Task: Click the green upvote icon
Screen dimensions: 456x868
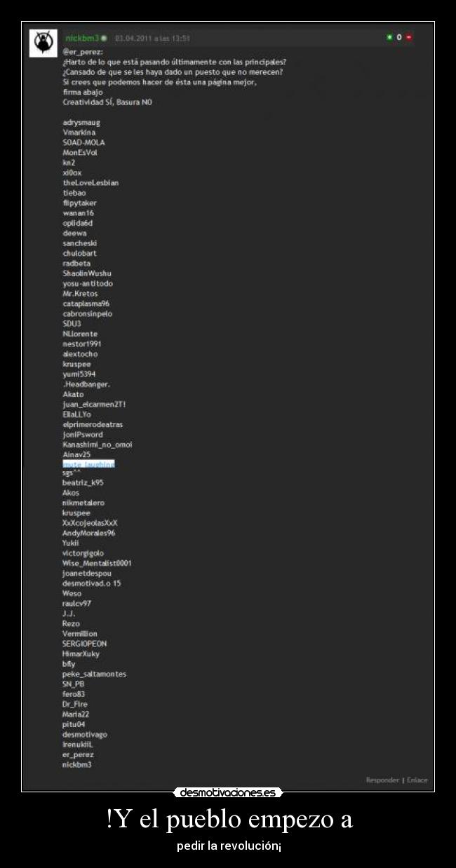Action: coord(389,37)
